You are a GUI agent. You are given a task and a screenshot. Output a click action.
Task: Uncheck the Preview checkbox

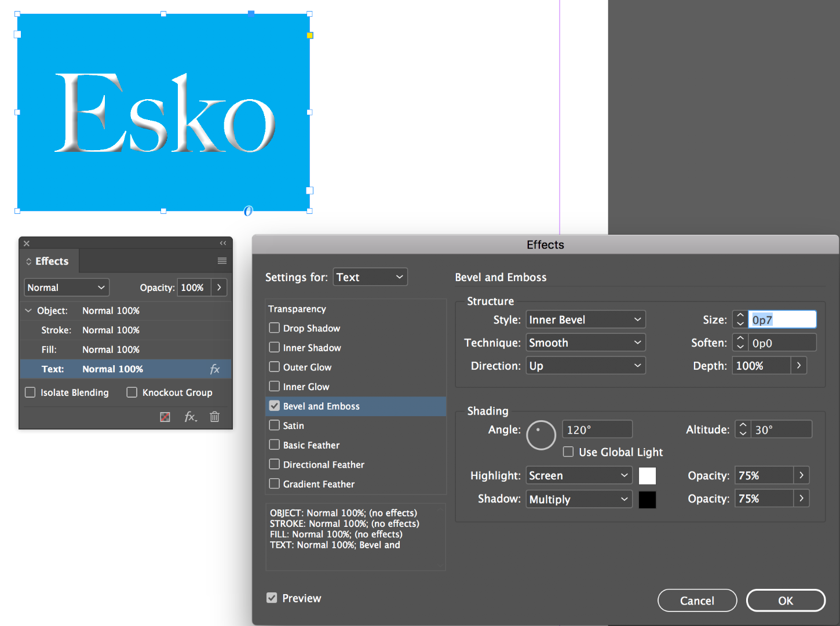tap(272, 598)
